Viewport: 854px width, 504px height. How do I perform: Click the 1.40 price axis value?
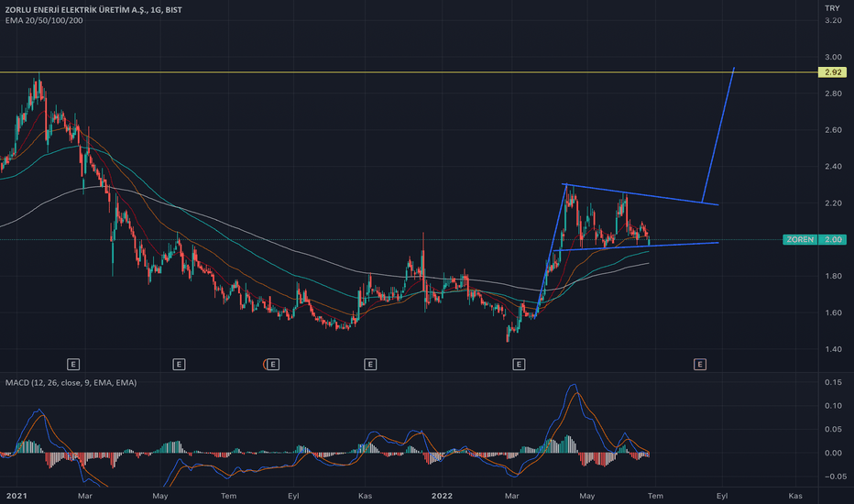point(833,349)
